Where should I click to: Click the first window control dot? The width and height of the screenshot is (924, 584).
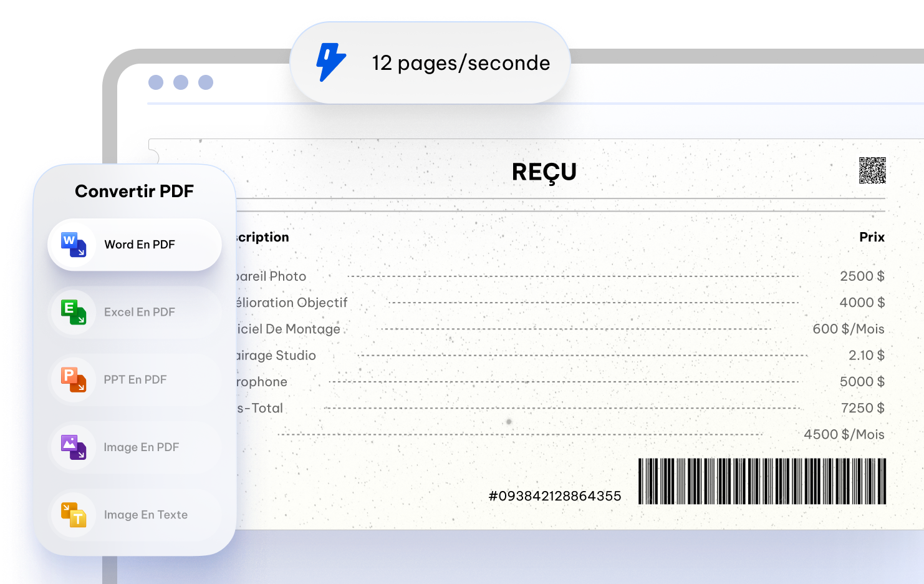click(x=156, y=82)
